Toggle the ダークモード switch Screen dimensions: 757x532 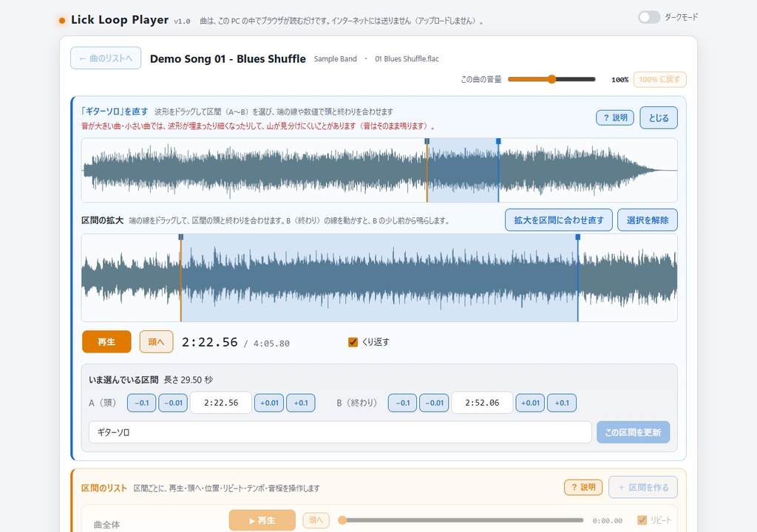click(649, 18)
